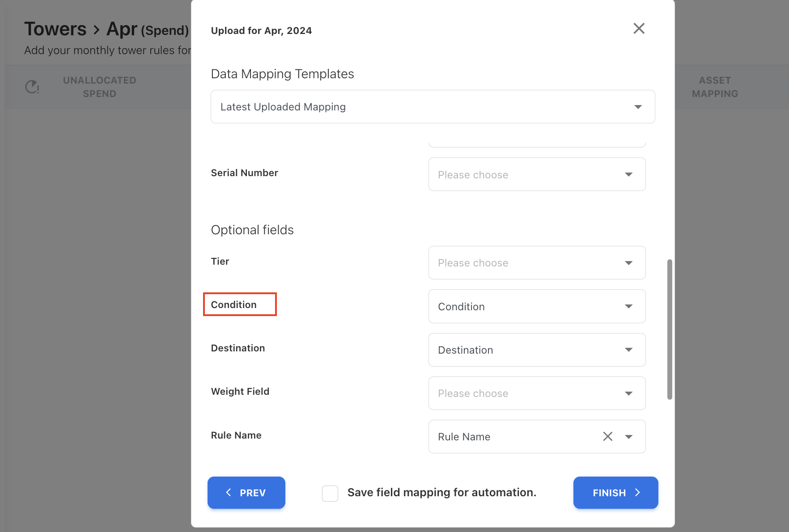
Task: Enable Save field mapping for automation checkbox
Action: coord(330,493)
